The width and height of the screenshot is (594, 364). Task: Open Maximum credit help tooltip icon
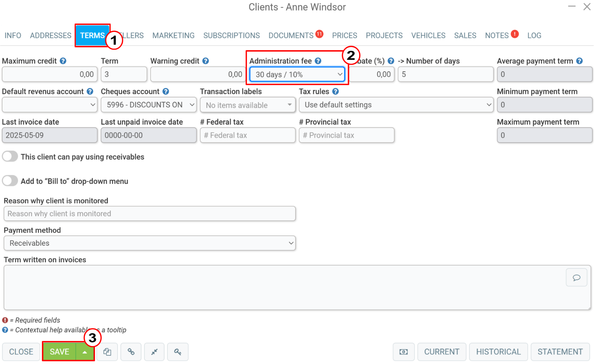[x=63, y=61]
